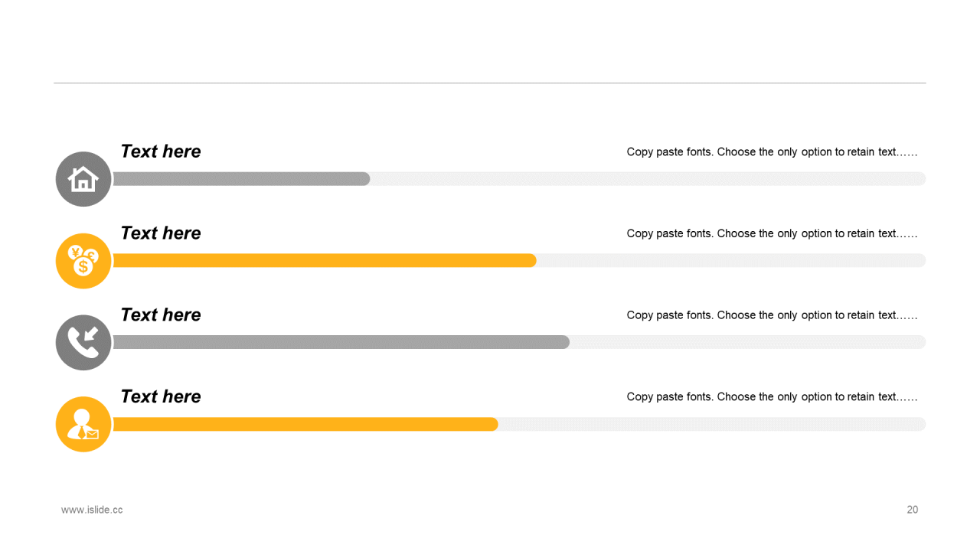Click "Text here" heading beside the coins icon

click(161, 233)
